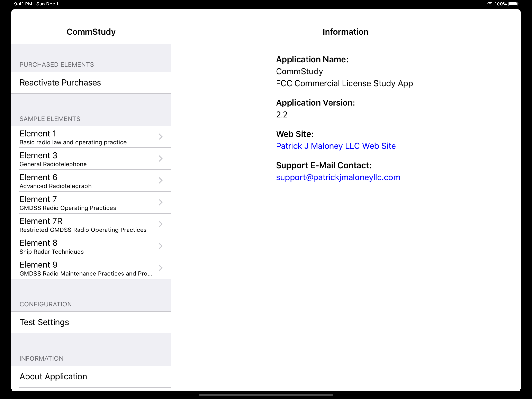Tap chevron beside Element 3 General Radiotelephone
Image resolution: width=532 pixels, height=399 pixels.
tap(160, 159)
